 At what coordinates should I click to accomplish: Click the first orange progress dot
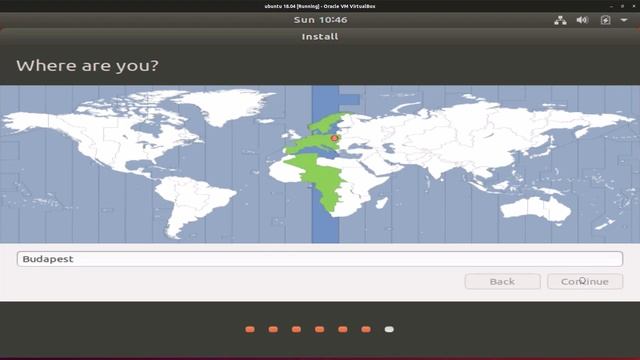tap(250, 329)
